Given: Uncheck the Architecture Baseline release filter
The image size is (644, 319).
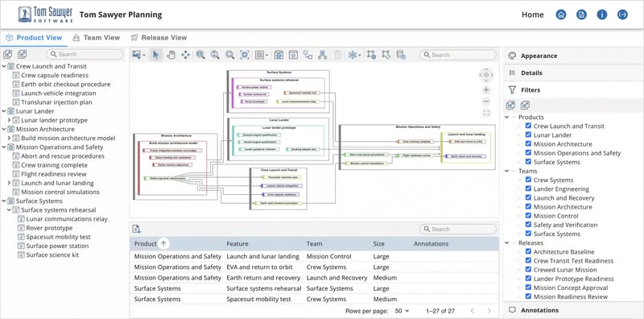Looking at the screenshot, I should (x=529, y=251).
